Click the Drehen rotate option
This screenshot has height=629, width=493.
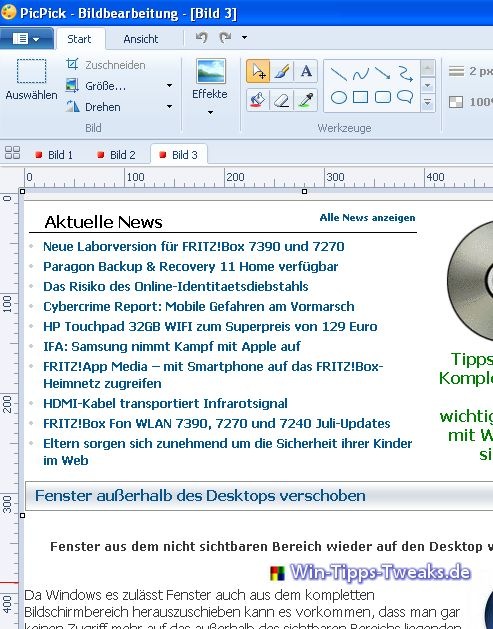pos(93,107)
